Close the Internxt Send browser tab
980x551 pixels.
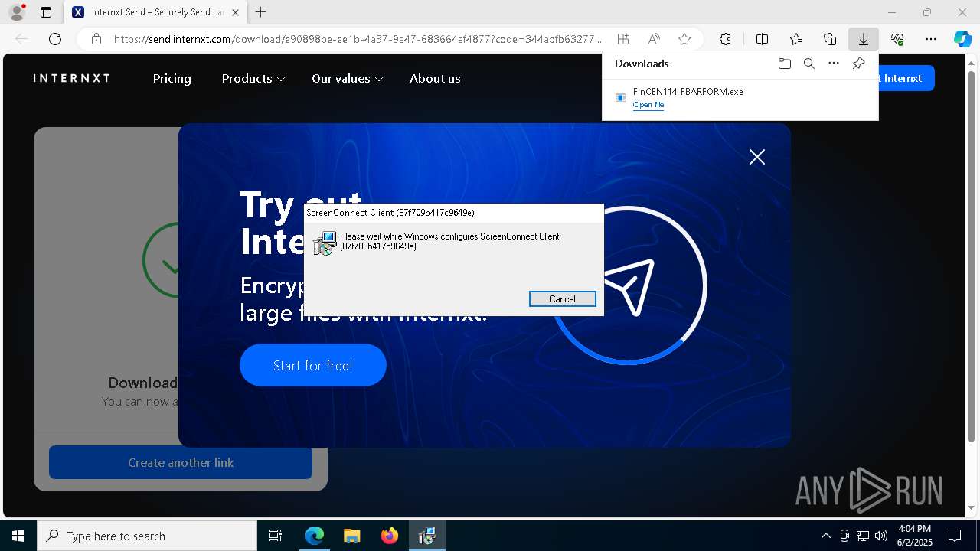(x=235, y=12)
